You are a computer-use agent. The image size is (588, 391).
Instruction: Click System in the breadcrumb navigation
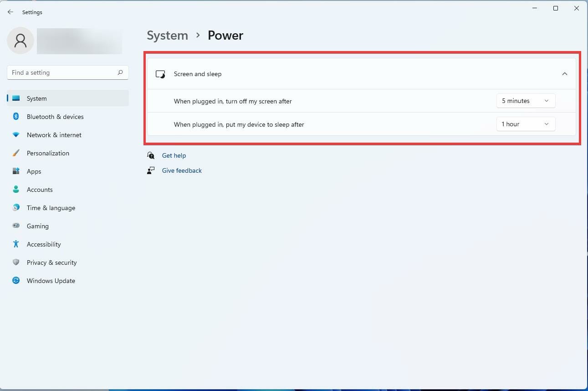point(167,35)
